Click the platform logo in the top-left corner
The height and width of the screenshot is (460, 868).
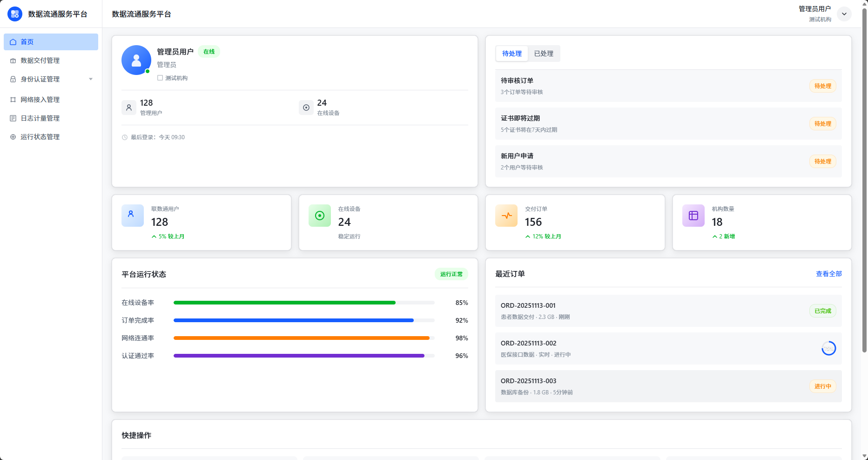point(14,14)
